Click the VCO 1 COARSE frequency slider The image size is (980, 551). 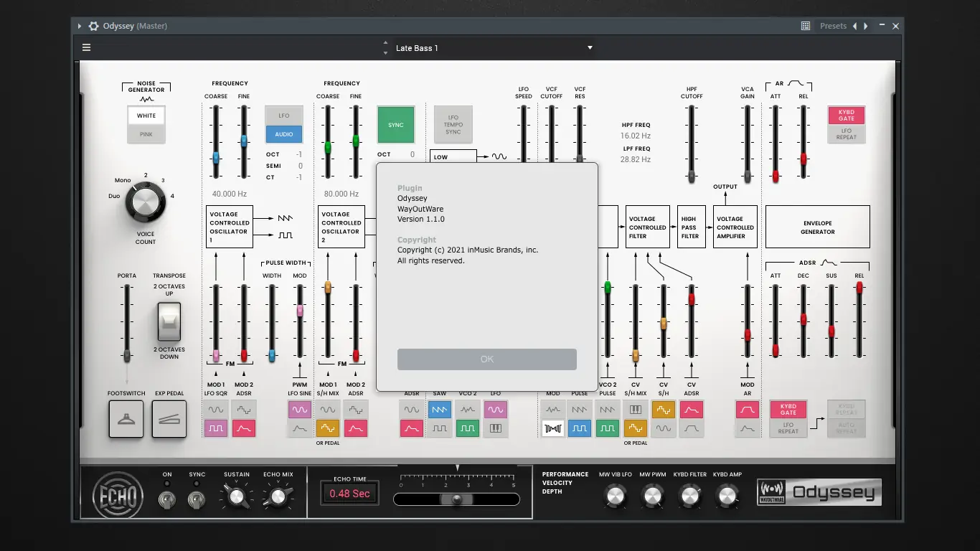pyautogui.click(x=215, y=159)
